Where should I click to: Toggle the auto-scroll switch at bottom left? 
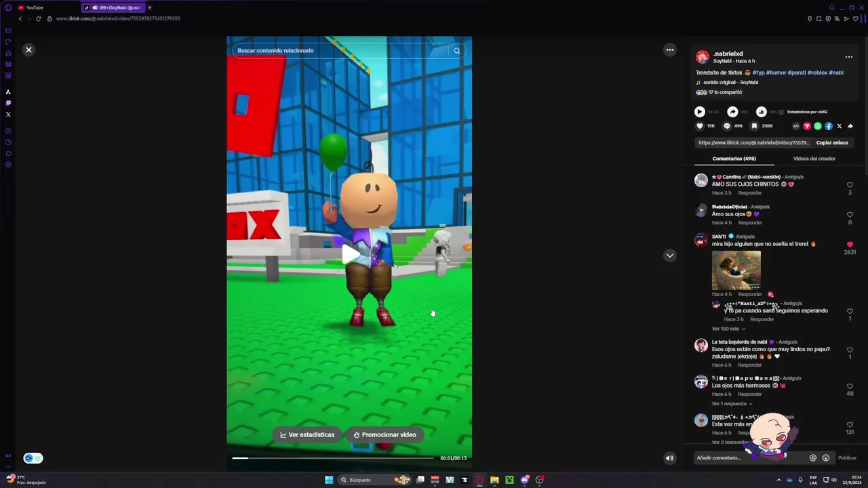(x=33, y=458)
